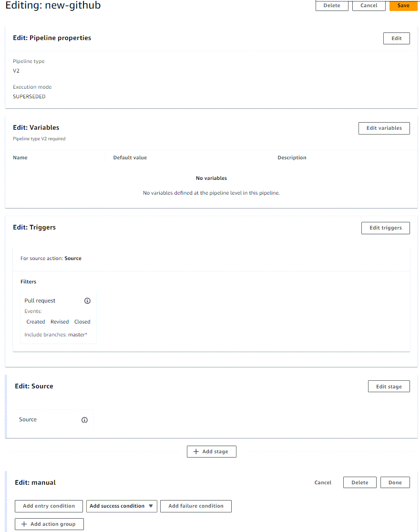Click the info icon beside Pull request
Viewport: 420px width, 532px height.
click(x=87, y=301)
